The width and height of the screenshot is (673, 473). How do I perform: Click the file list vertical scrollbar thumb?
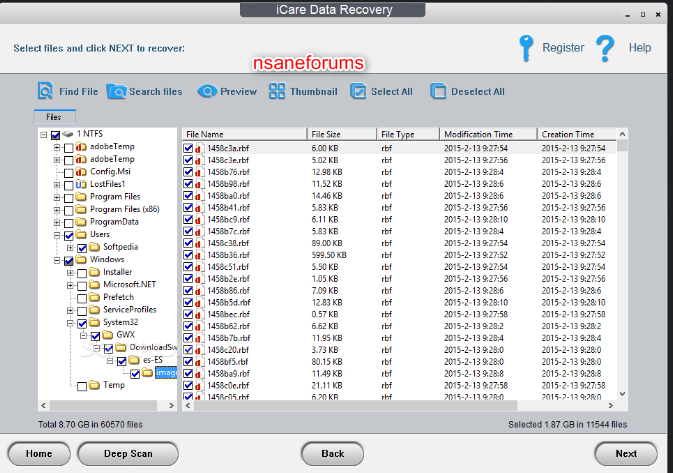tap(622, 146)
